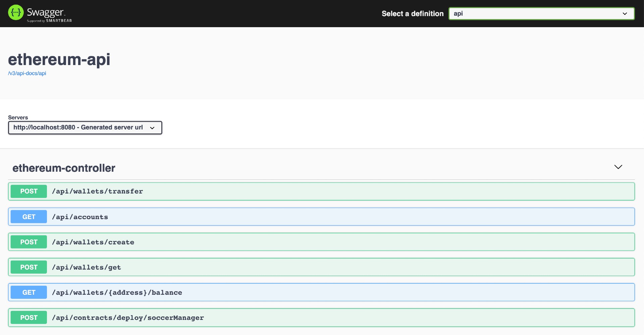Click GET badge for wallet address balance
This screenshot has height=335, width=644.
coord(29,292)
